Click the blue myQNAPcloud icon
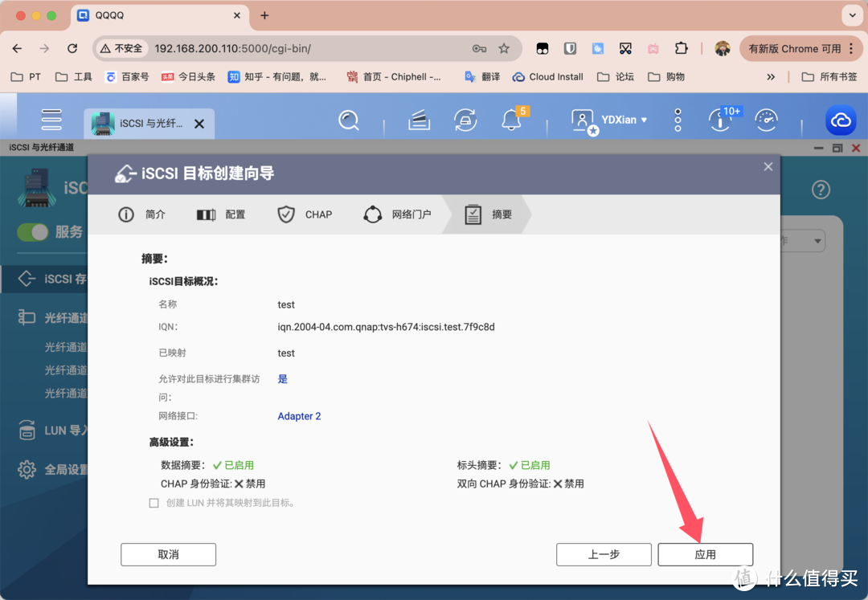The width and height of the screenshot is (868, 600). pos(841,120)
